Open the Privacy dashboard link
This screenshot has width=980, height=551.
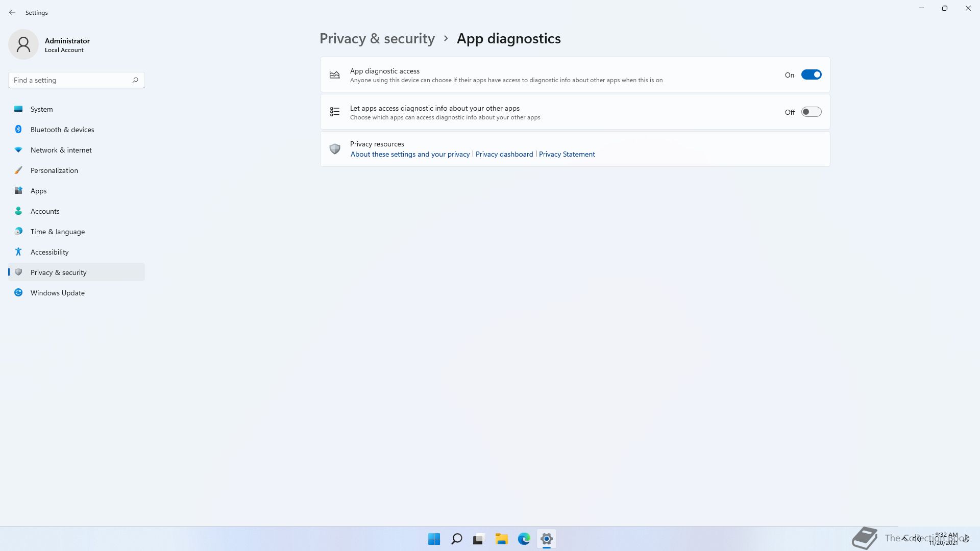tap(504, 154)
